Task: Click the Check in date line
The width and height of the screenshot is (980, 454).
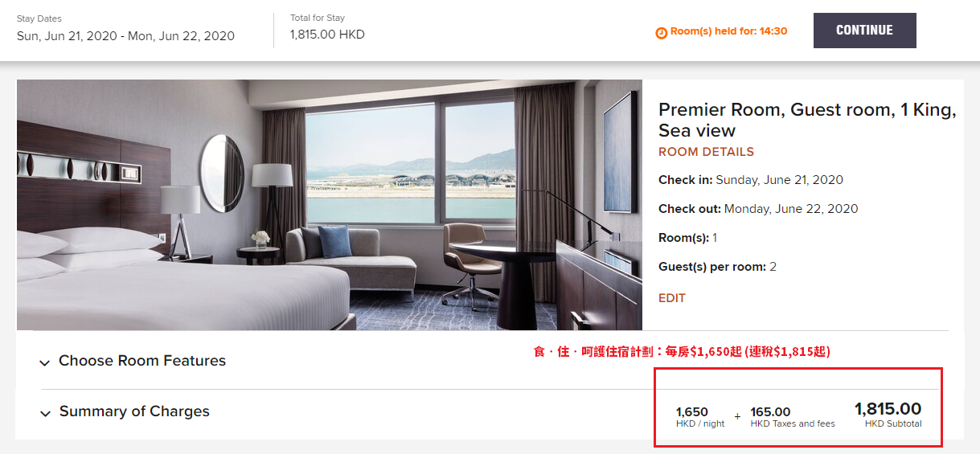Action: click(751, 180)
